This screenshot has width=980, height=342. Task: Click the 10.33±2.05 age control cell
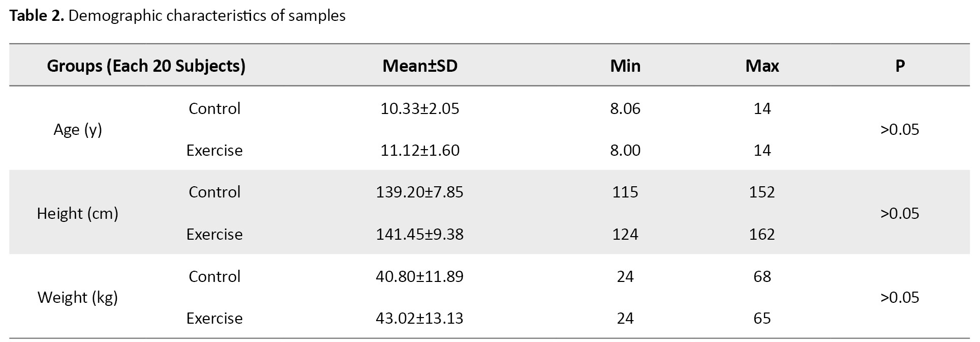pos(420,108)
